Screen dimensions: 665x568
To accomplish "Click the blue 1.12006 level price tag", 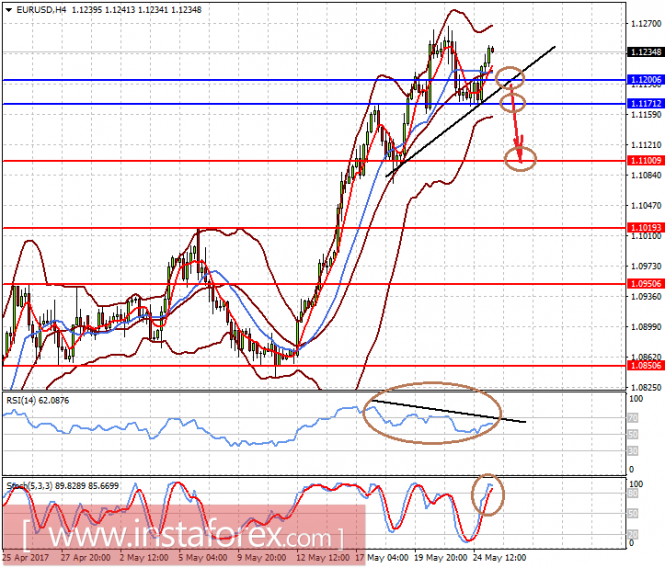I will coord(645,80).
